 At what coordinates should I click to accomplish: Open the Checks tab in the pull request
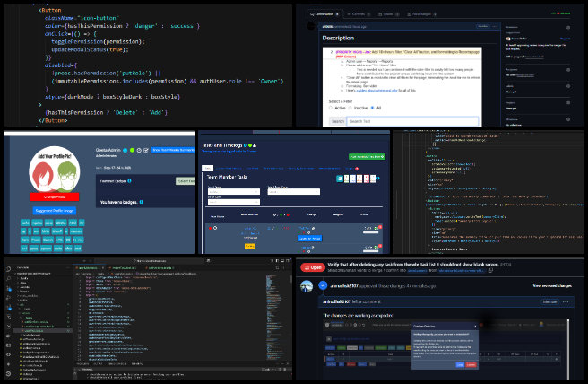point(388,14)
